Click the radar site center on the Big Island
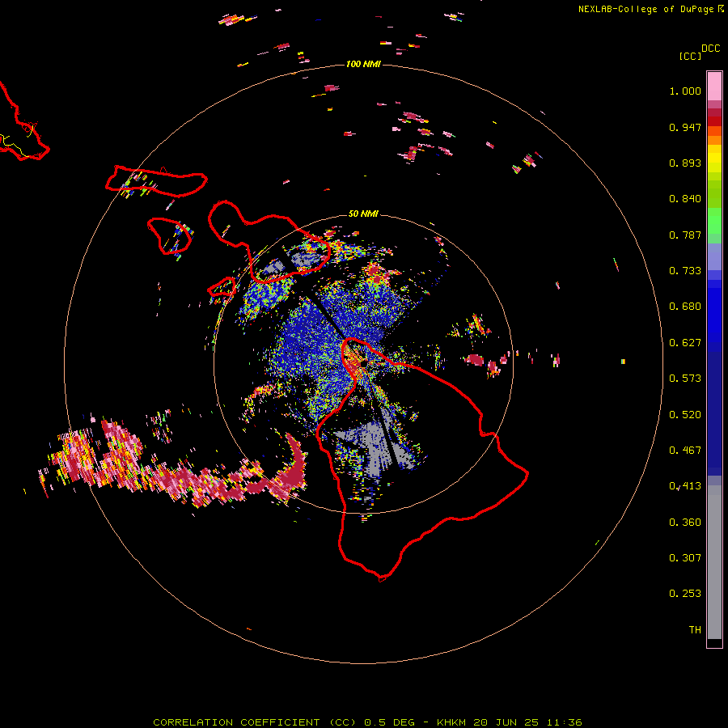This screenshot has width=728, height=728. 363,364
